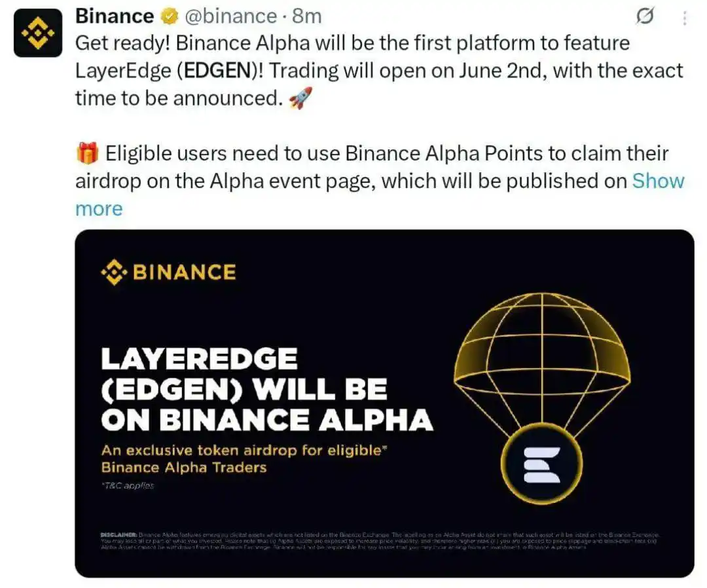
Task: Click the disclaimer text at banner bottom
Action: [380, 540]
